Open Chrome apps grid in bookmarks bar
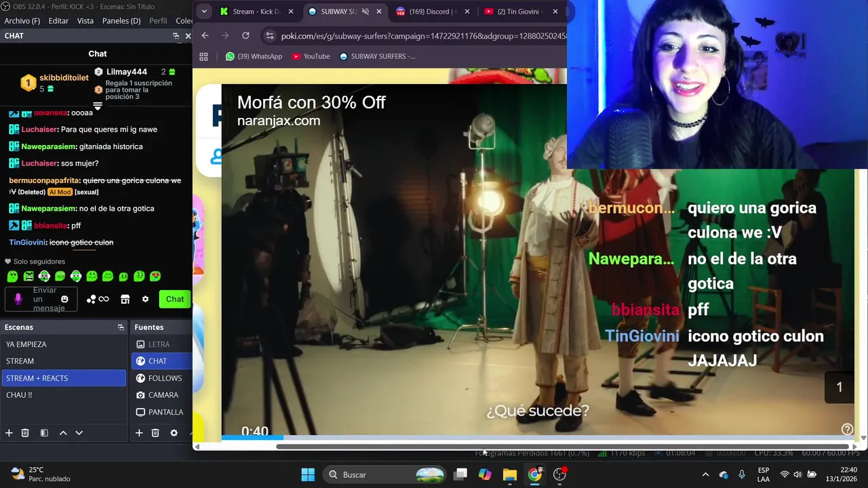Viewport: 868px width, 488px height. [203, 56]
